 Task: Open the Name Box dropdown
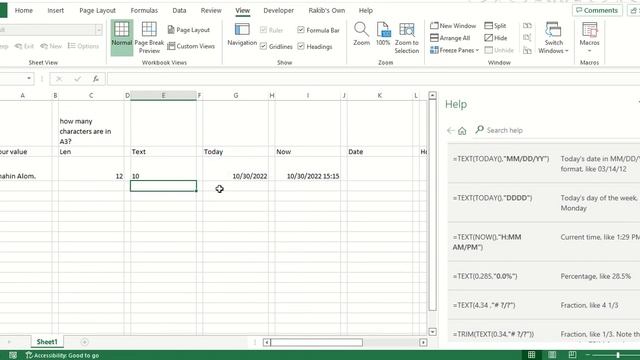(x=29, y=78)
